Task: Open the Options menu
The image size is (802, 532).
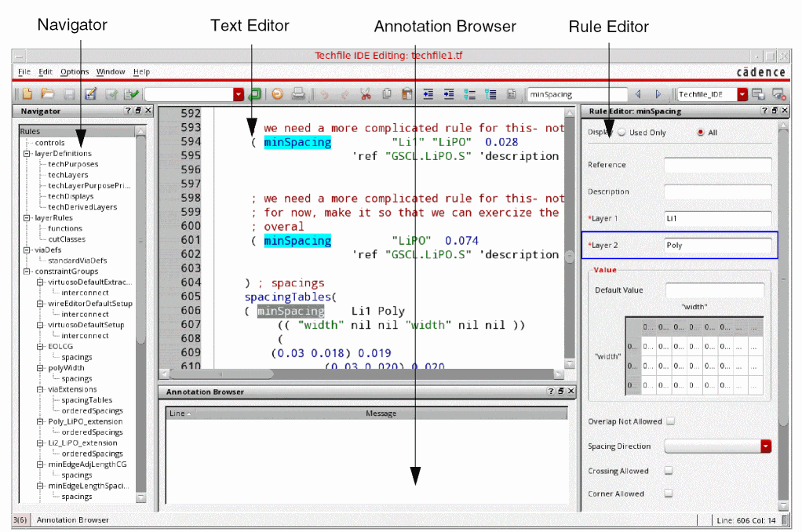Action: 75,72
